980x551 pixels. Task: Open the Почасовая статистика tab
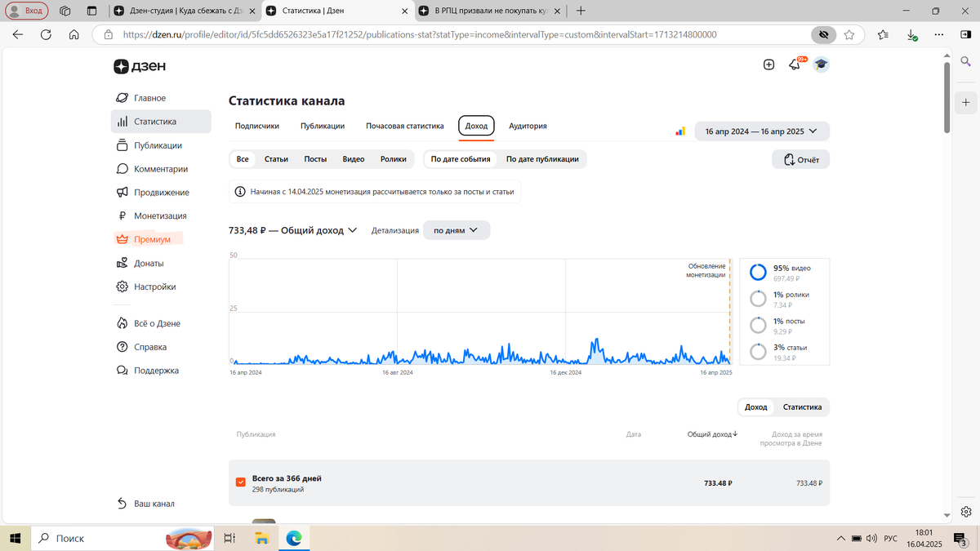(x=405, y=126)
